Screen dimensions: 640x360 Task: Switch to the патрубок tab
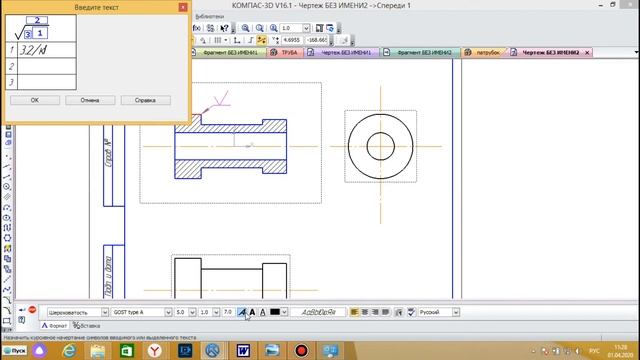point(483,53)
